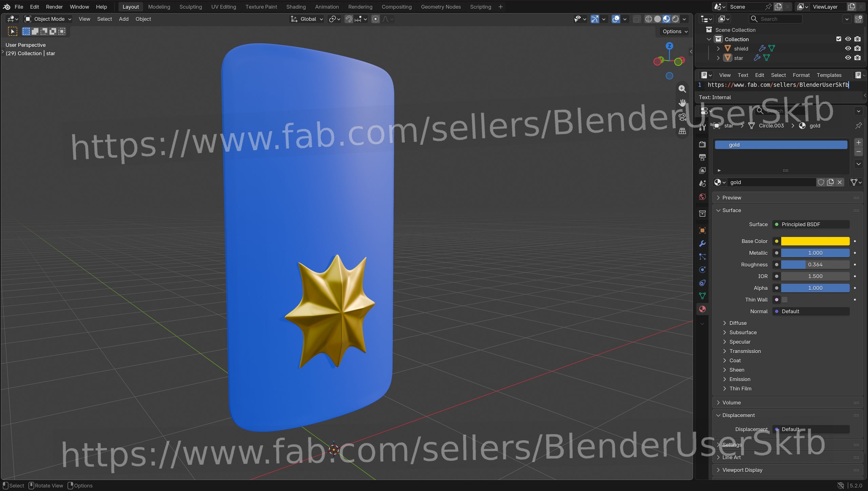Toggle snapping magnet in header
The width and height of the screenshot is (868, 491).
click(349, 19)
